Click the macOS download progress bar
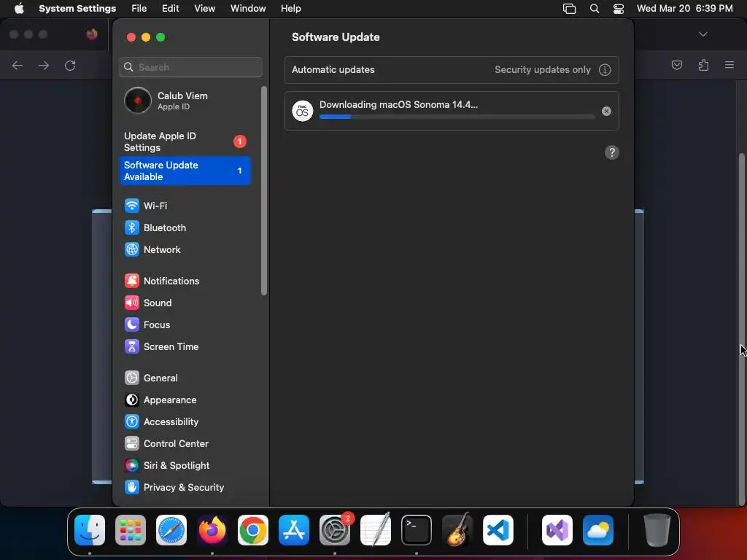Image resolution: width=747 pixels, height=560 pixels. click(x=457, y=117)
